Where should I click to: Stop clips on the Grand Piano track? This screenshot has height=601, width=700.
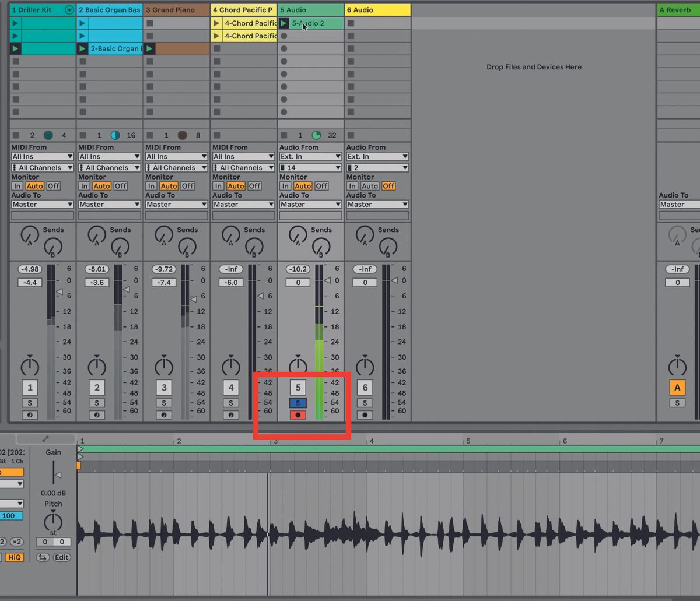pyautogui.click(x=150, y=135)
